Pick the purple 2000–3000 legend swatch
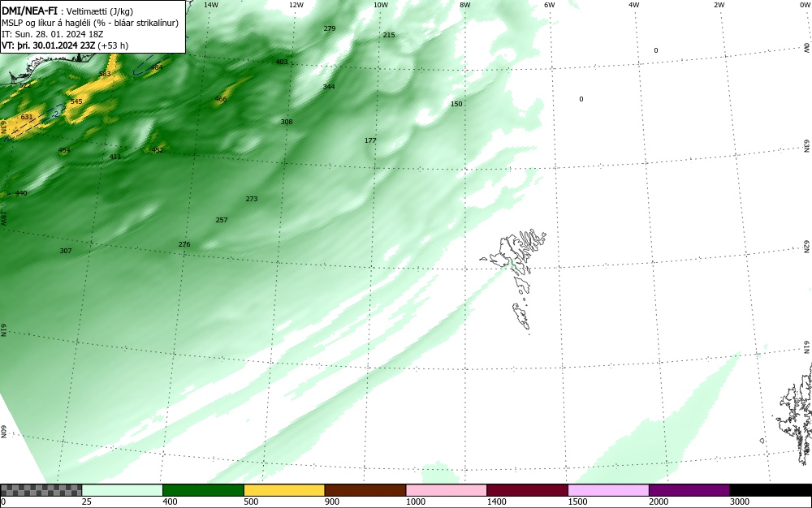 pyautogui.click(x=689, y=490)
